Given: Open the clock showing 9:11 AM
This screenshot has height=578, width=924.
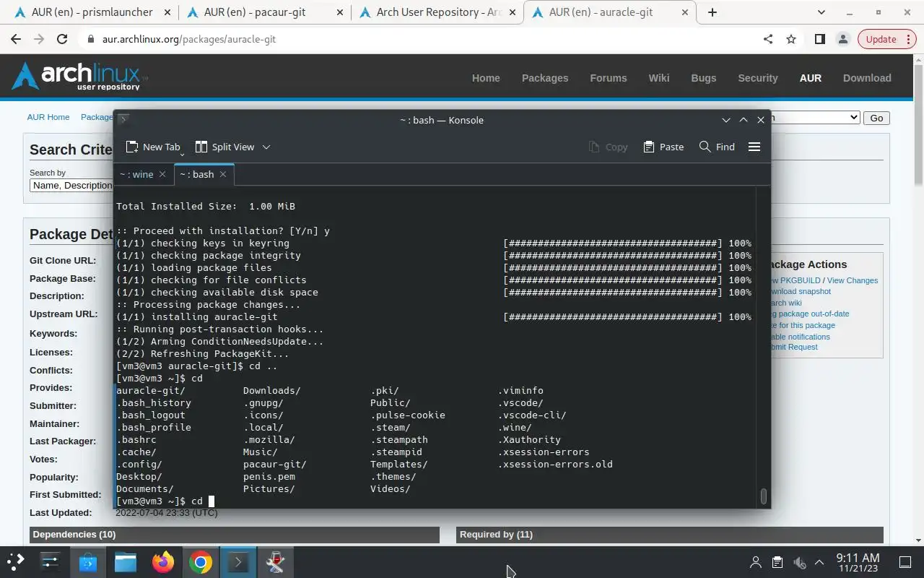Looking at the screenshot, I should [x=858, y=562].
